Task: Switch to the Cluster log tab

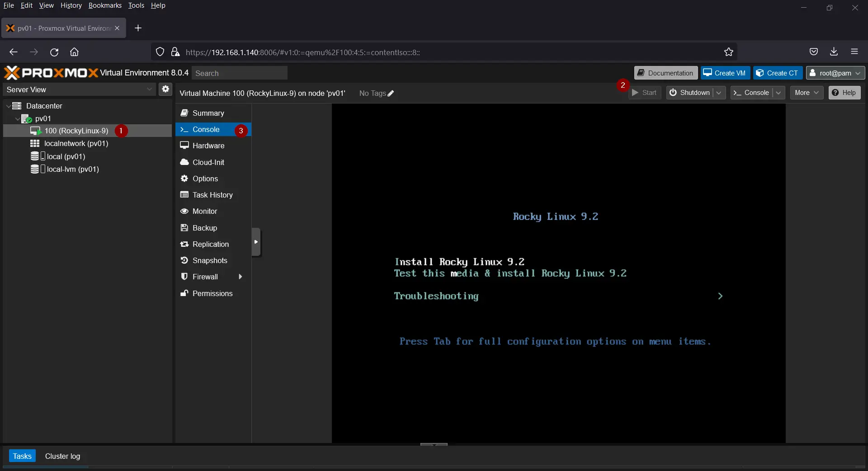Action: 62,456
